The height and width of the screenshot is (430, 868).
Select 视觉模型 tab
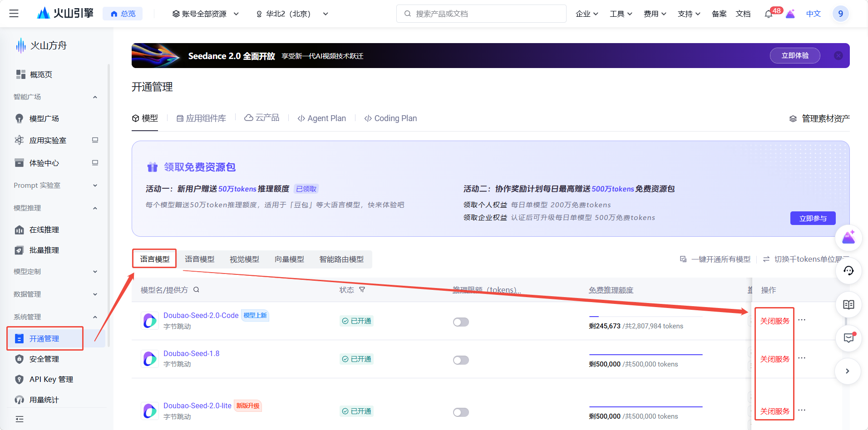244,259
